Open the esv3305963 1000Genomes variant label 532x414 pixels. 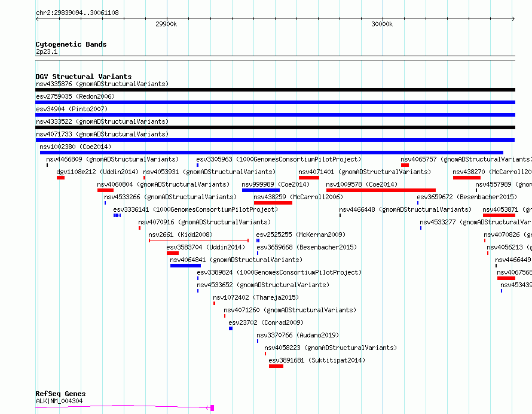click(279, 159)
